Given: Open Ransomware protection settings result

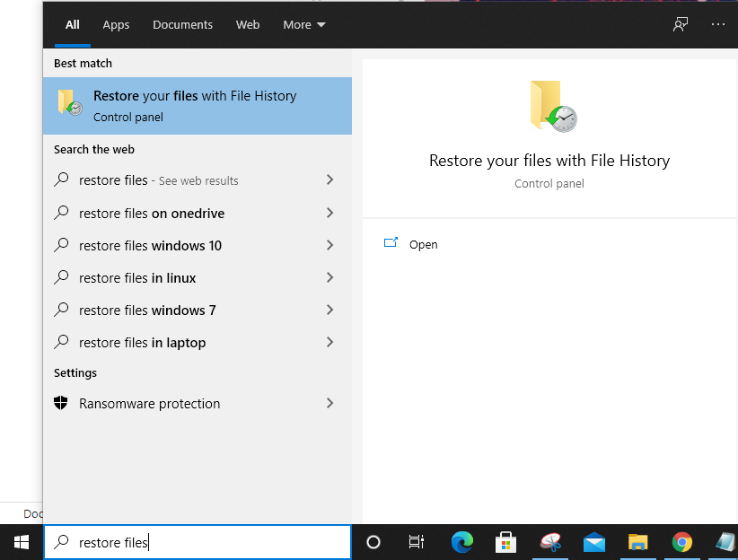Looking at the screenshot, I should pos(198,403).
